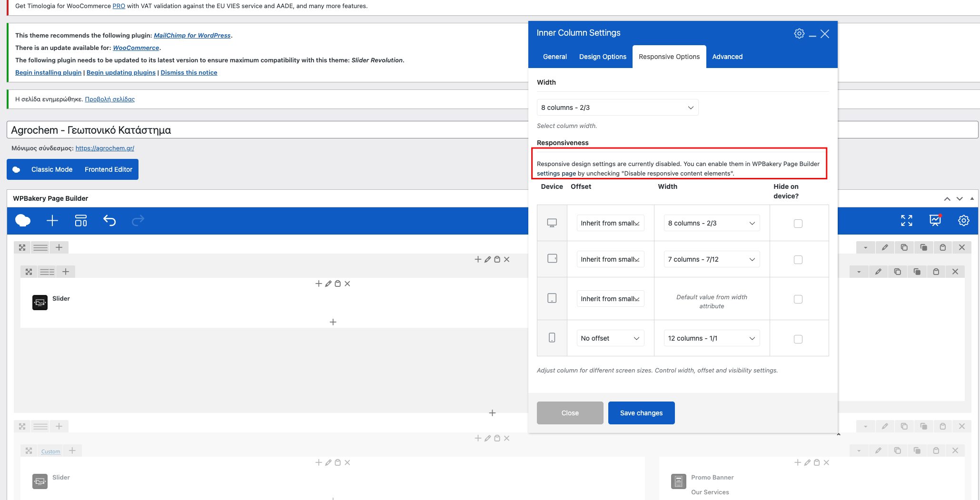This screenshot has width=980, height=500.
Task: Change layout of top row columns
Action: (40, 247)
